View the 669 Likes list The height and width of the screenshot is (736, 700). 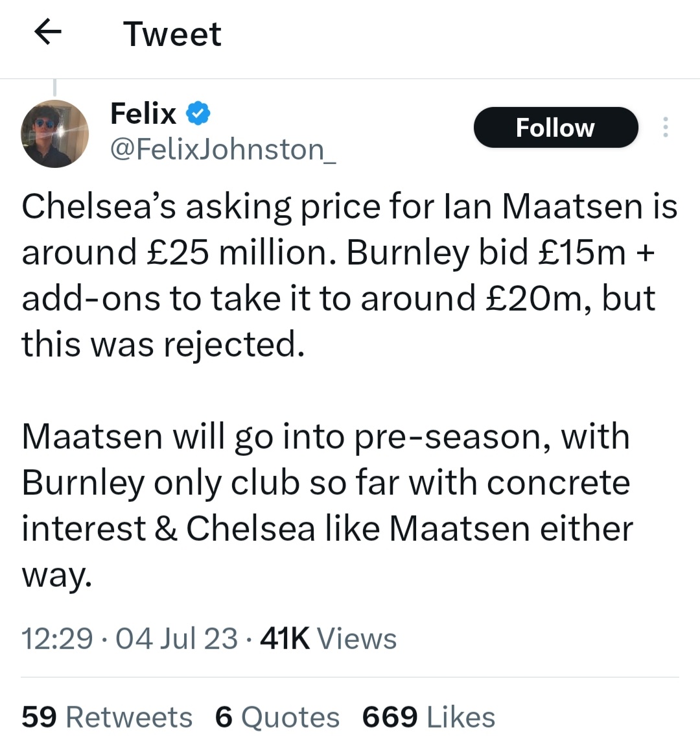click(428, 717)
